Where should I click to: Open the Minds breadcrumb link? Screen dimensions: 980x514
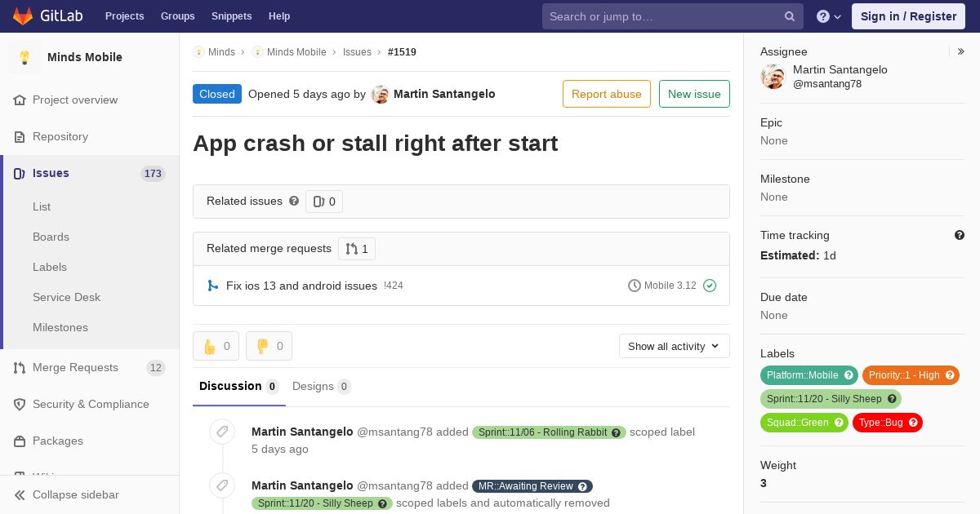221,51
